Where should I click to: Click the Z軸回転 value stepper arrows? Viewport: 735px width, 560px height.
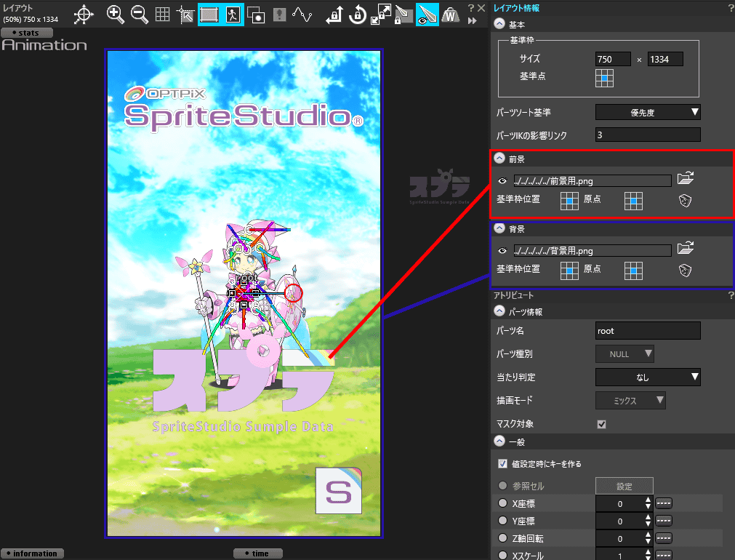(648, 538)
